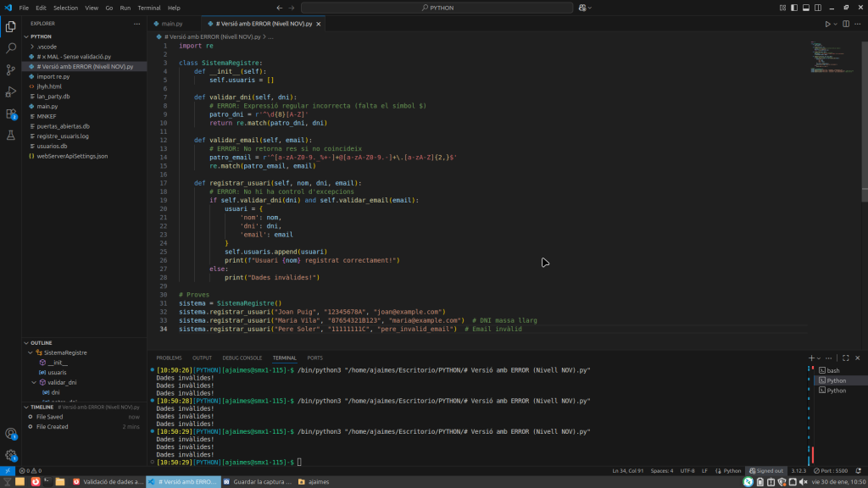Click the Port : 5500 status button

pos(831,470)
